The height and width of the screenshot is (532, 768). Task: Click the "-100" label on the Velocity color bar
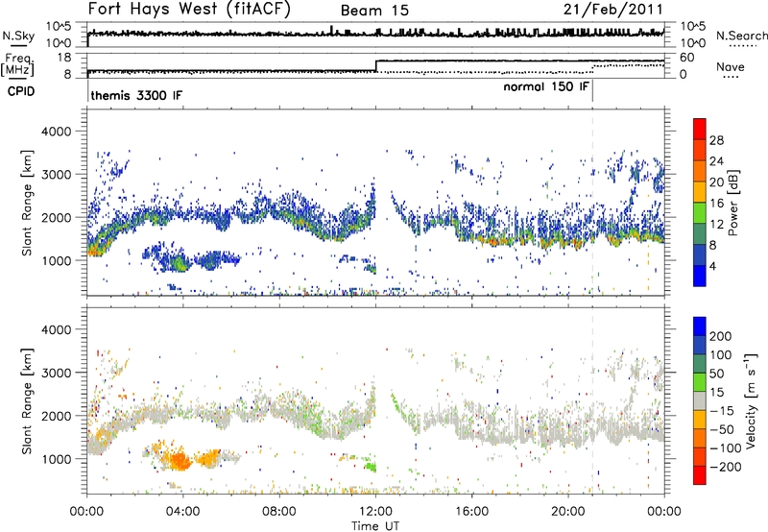click(726, 448)
